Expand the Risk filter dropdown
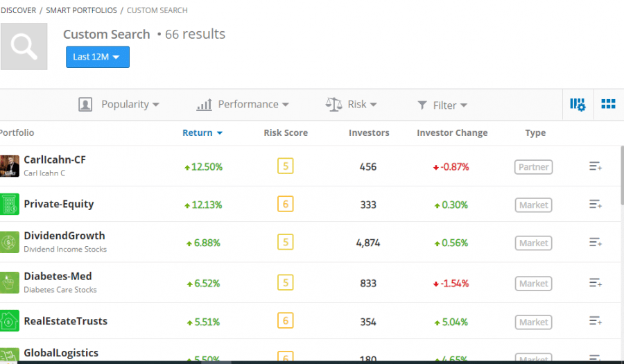The image size is (624, 364). (351, 105)
